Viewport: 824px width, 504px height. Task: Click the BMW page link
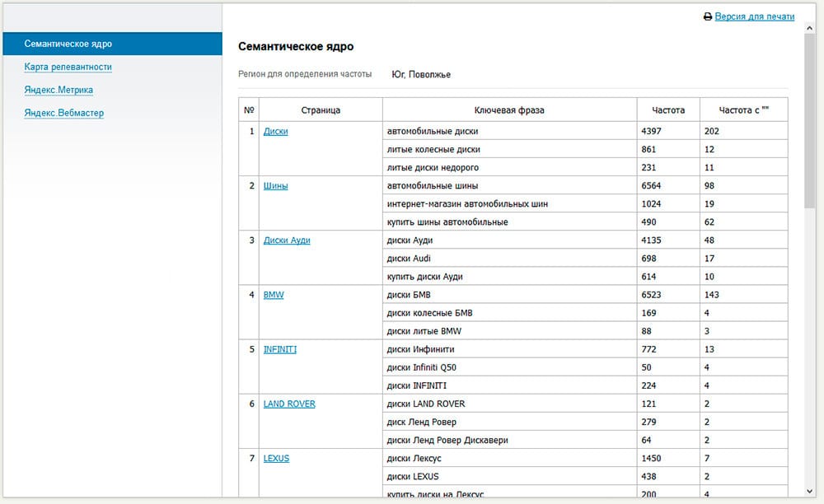coord(273,295)
